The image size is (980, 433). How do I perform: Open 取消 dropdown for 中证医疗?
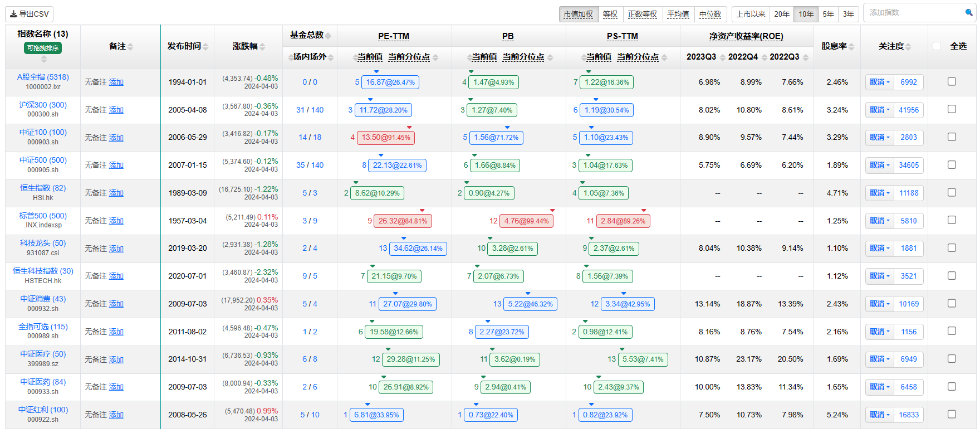pyautogui.click(x=880, y=359)
